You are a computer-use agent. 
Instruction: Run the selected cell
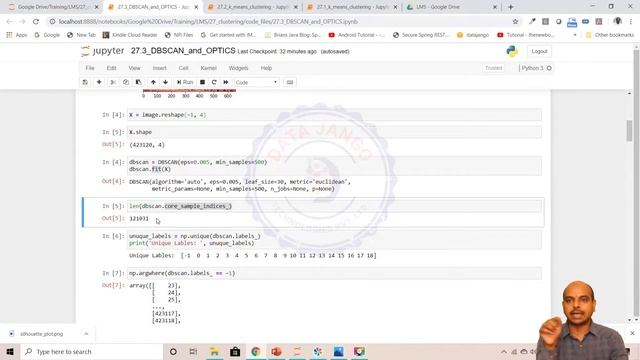(x=185, y=82)
